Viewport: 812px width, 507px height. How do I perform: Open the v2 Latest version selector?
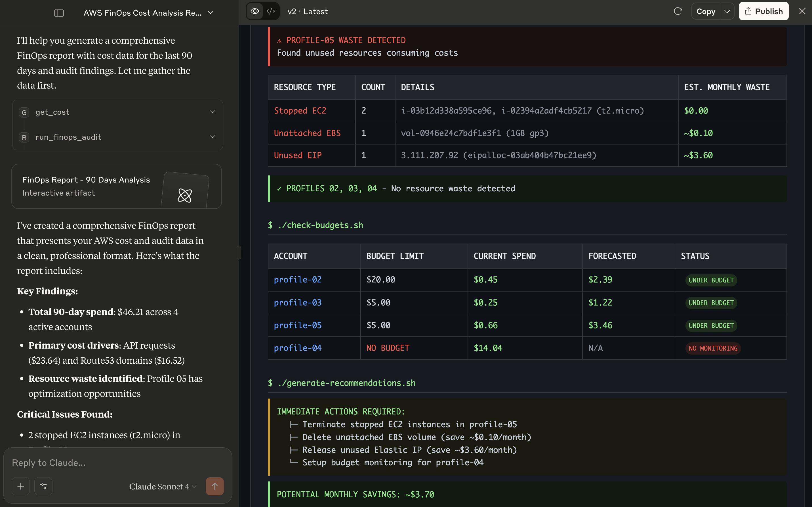click(307, 11)
